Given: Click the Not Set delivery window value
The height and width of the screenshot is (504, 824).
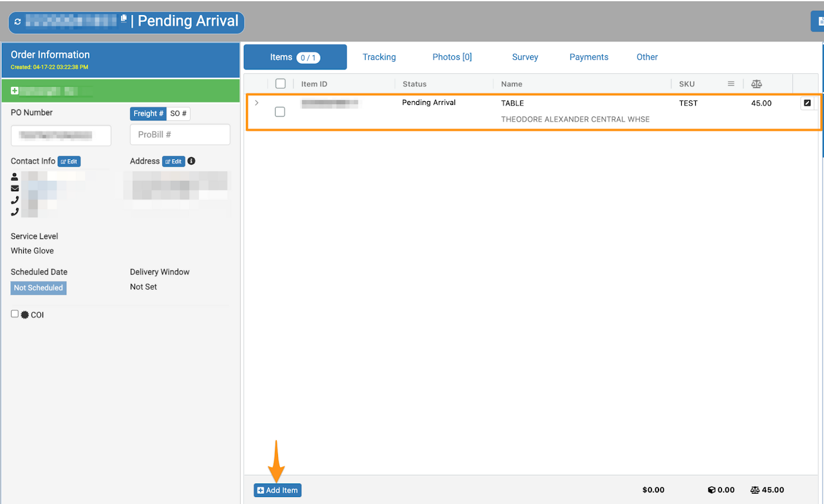Looking at the screenshot, I should click(x=144, y=287).
